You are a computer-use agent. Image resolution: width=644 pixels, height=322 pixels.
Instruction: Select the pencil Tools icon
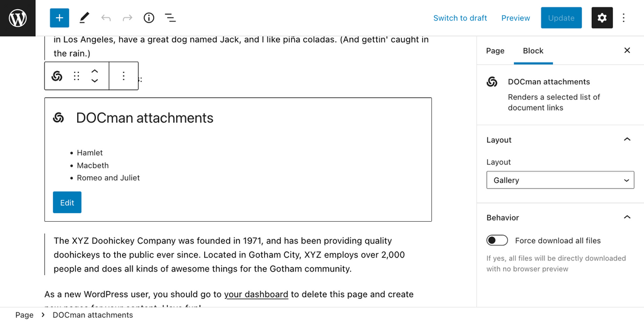pyautogui.click(x=84, y=18)
